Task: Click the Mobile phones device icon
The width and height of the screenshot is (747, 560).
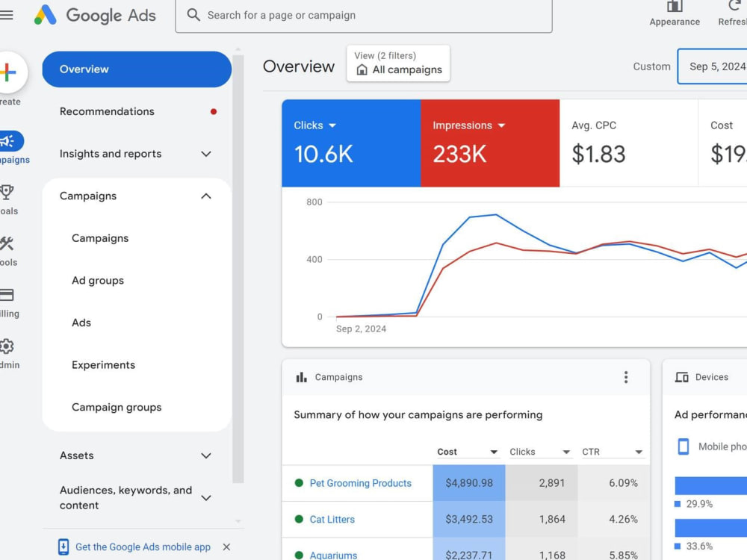Action: tap(684, 447)
